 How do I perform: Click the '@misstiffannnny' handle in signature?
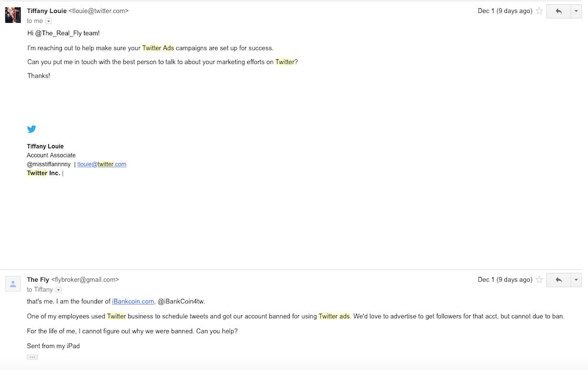pyautogui.click(x=49, y=164)
